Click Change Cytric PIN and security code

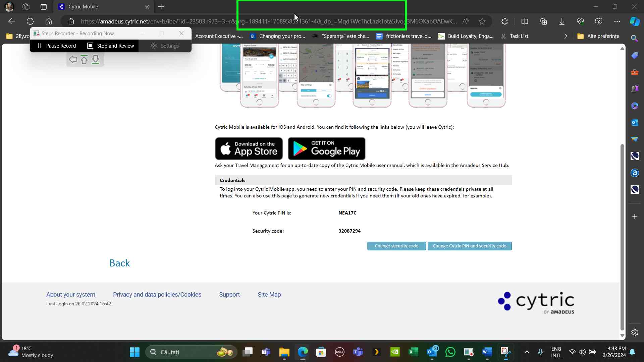[470, 246]
